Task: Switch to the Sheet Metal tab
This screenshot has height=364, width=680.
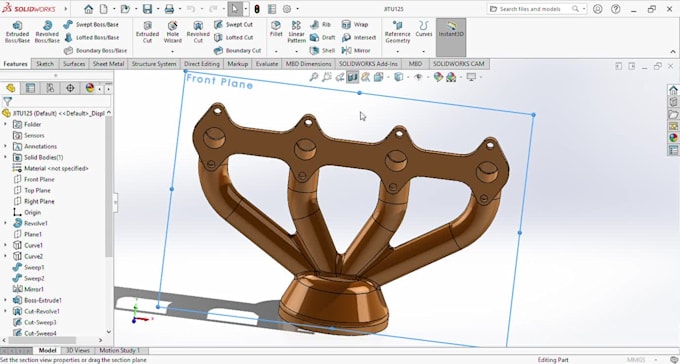Action: (108, 64)
